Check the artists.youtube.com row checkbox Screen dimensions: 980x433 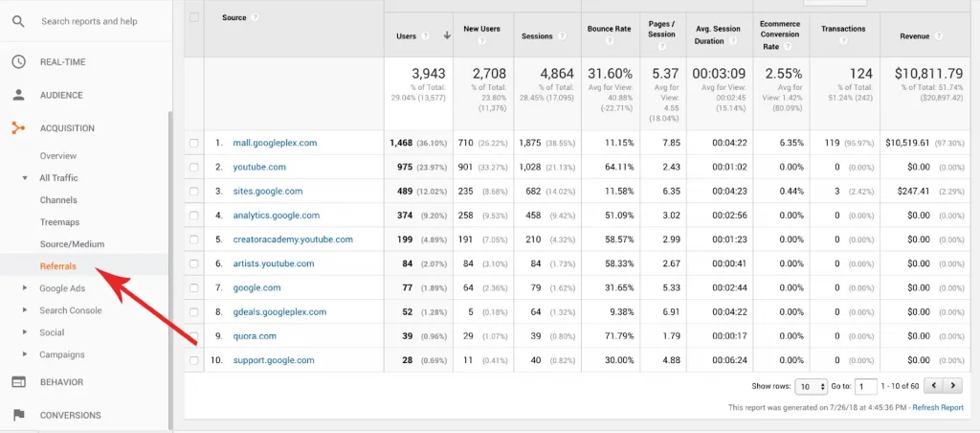[193, 264]
